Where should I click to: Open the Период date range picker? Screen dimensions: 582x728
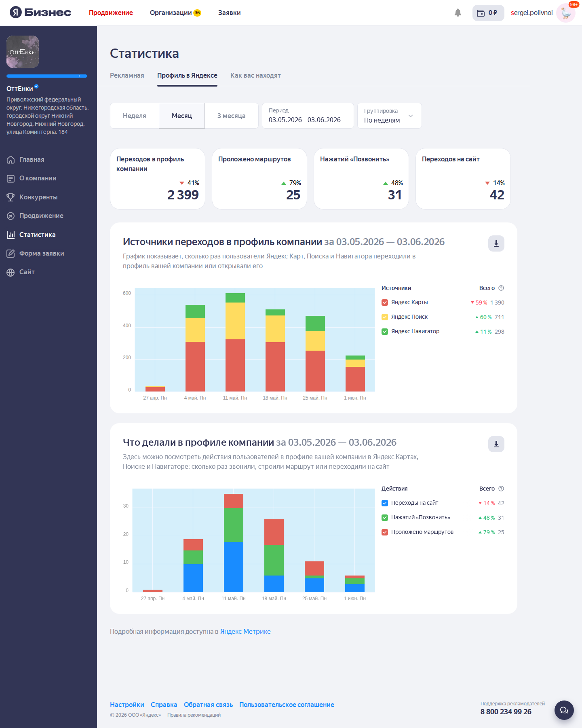tap(308, 116)
